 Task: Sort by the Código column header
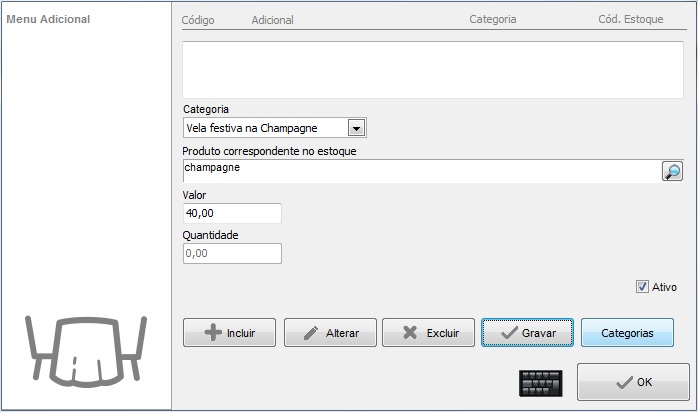point(198,19)
